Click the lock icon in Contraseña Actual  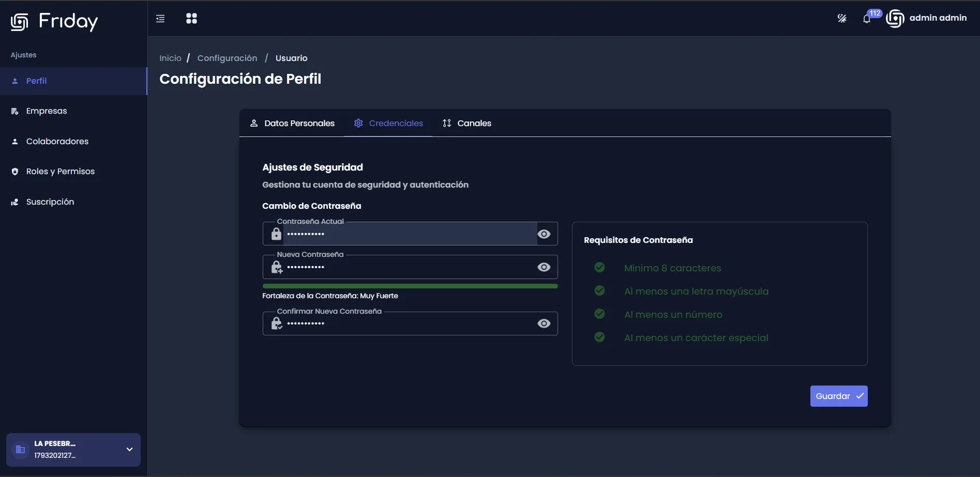277,234
